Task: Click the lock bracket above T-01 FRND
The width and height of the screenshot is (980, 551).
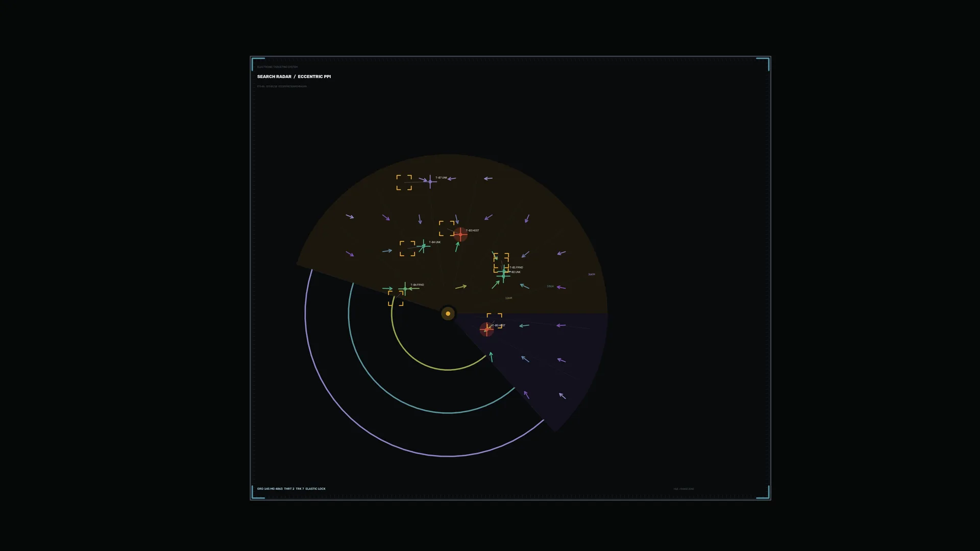Action: pos(501,261)
